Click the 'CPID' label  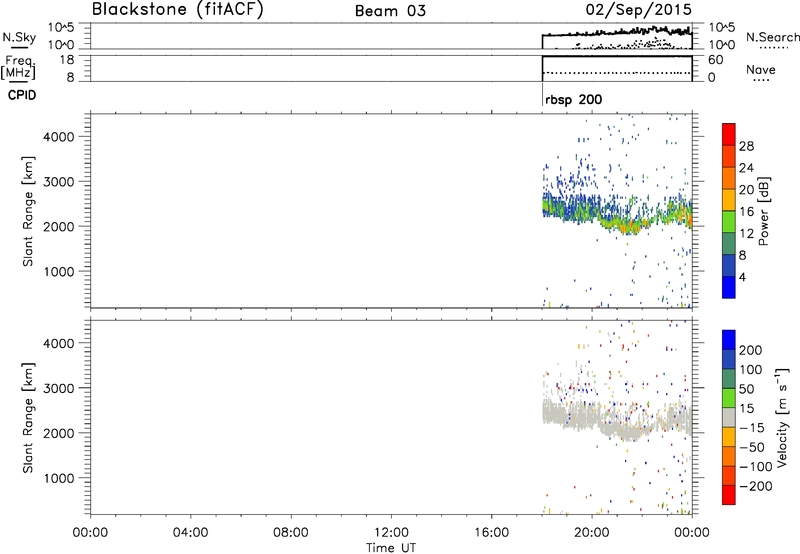coord(22,95)
